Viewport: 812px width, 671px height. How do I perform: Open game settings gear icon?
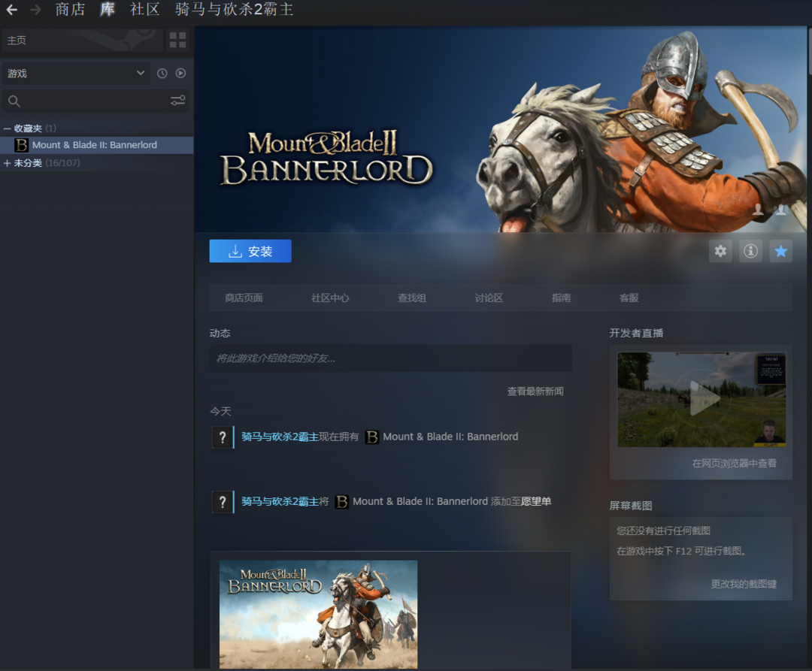coord(720,251)
